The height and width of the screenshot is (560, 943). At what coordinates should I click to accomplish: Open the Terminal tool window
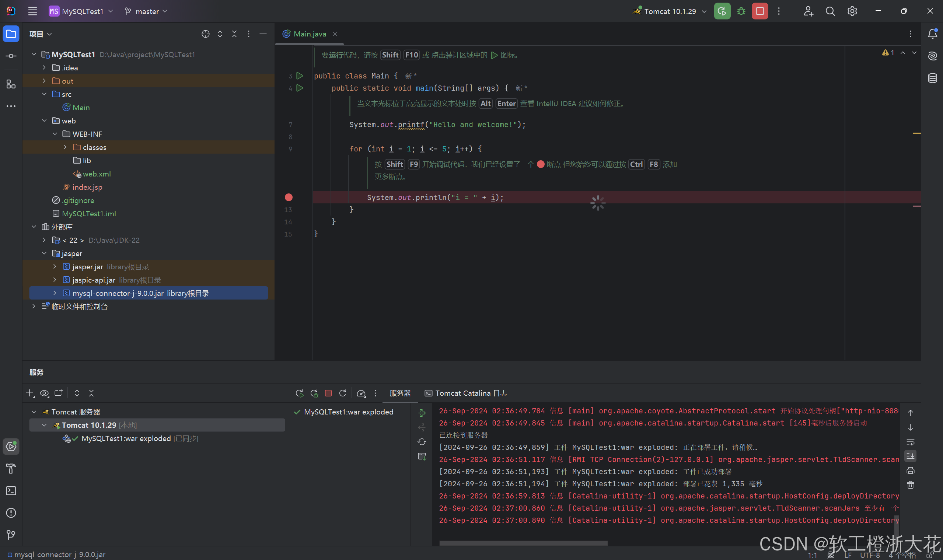11,491
